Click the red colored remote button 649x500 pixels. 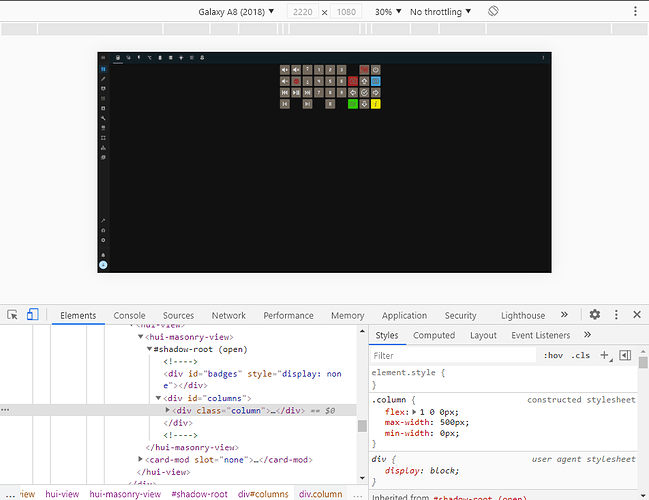pos(353,81)
